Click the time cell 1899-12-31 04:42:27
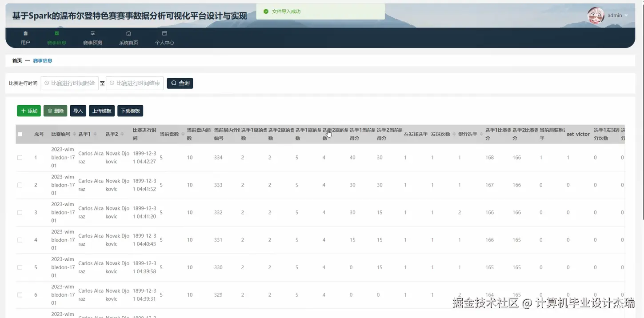 pyautogui.click(x=144, y=158)
